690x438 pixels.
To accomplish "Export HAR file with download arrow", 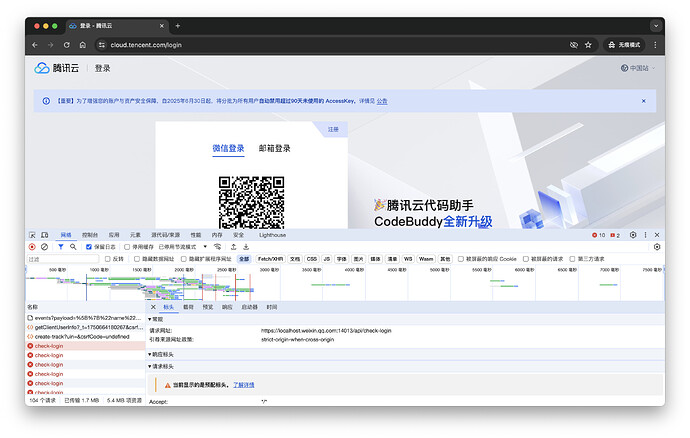I will 246,247.
